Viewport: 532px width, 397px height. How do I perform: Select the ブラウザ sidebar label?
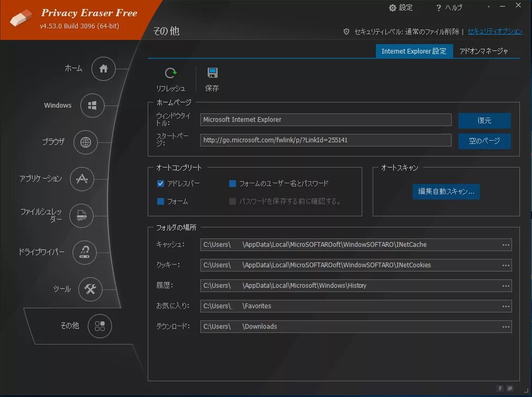point(53,142)
